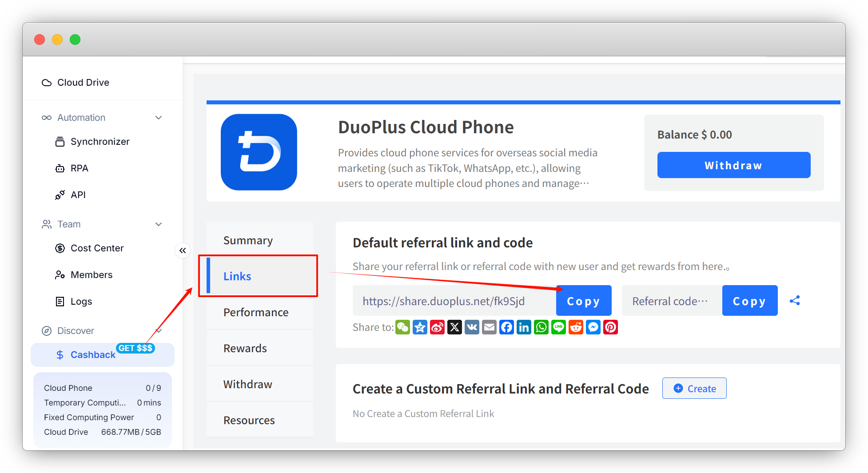The height and width of the screenshot is (473, 868).
Task: Click the DuoPlus logo image
Action: point(259,152)
